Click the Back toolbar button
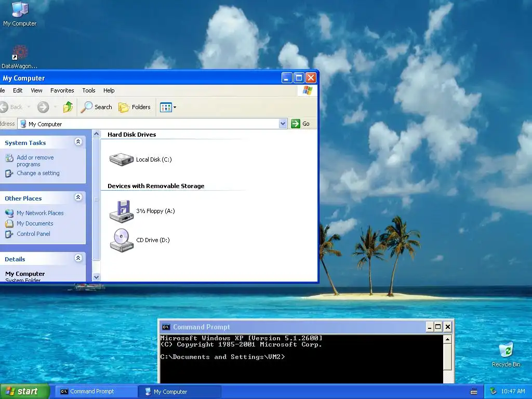This screenshot has width=532, height=399. click(11, 107)
